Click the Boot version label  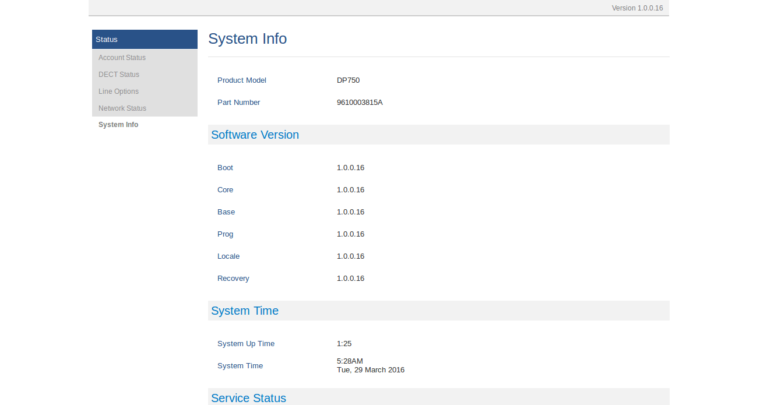click(x=225, y=168)
